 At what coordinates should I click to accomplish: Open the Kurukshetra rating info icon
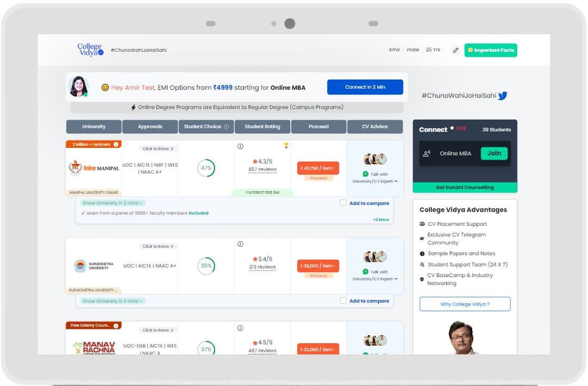[241, 244]
